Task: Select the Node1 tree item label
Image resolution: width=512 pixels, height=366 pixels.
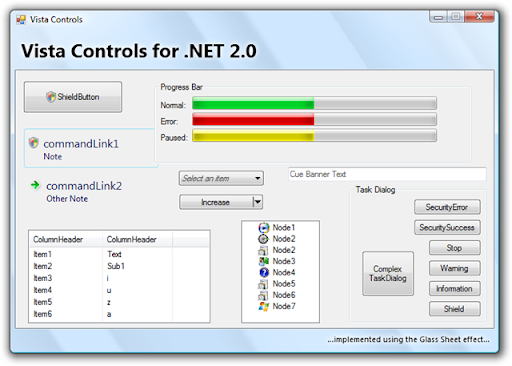Action: 284,228
